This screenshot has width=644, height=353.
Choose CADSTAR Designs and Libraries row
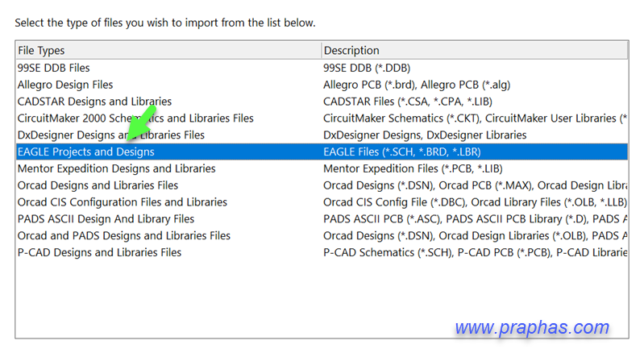click(94, 102)
